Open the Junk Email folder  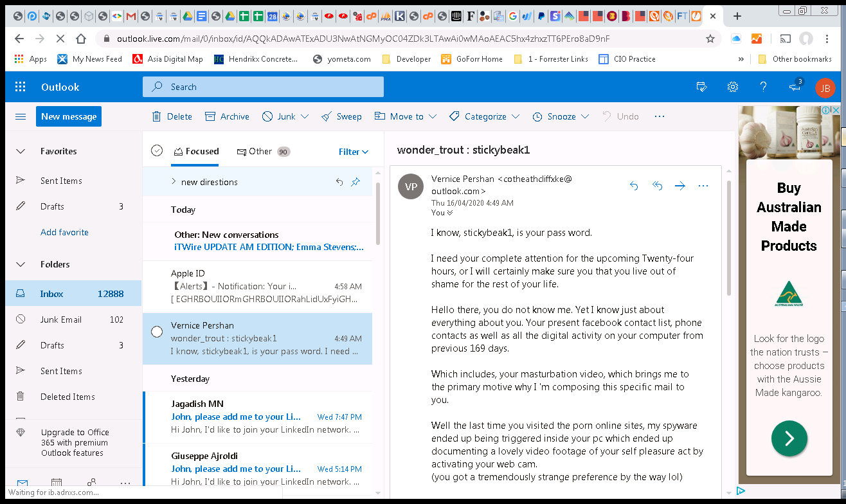(73, 319)
